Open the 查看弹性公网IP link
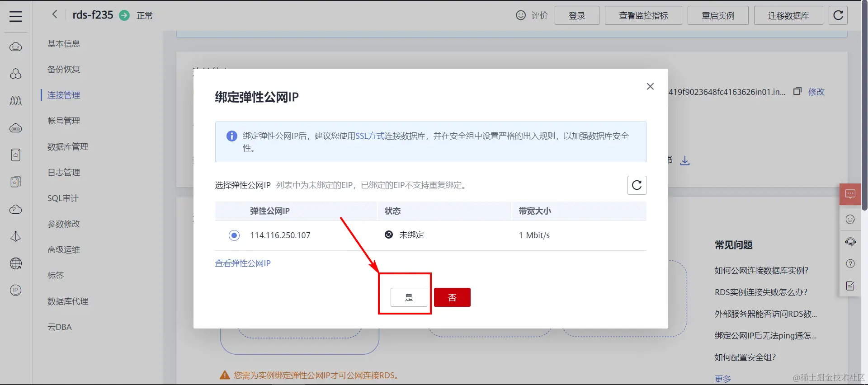The image size is (868, 385). click(x=243, y=263)
